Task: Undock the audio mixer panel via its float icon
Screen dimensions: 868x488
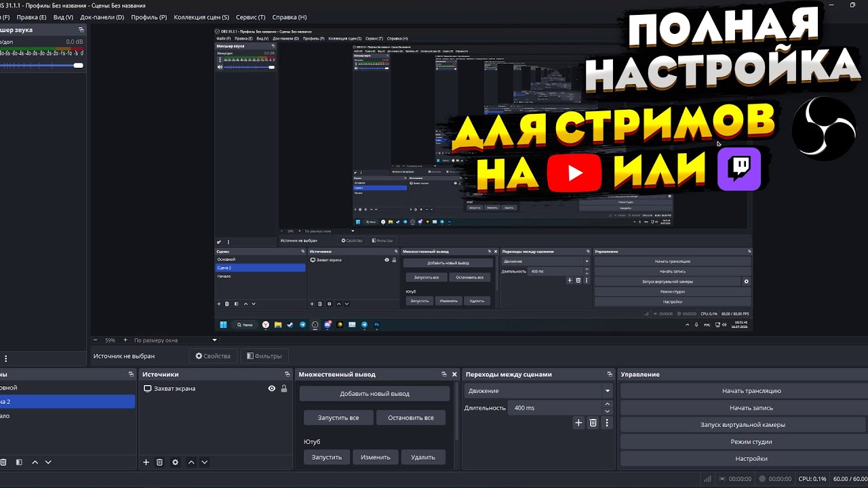Action: (81, 30)
